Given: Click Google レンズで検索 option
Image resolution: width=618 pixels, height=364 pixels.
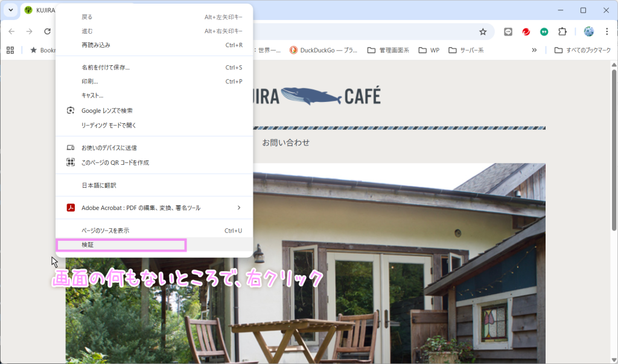Looking at the screenshot, I should (107, 110).
